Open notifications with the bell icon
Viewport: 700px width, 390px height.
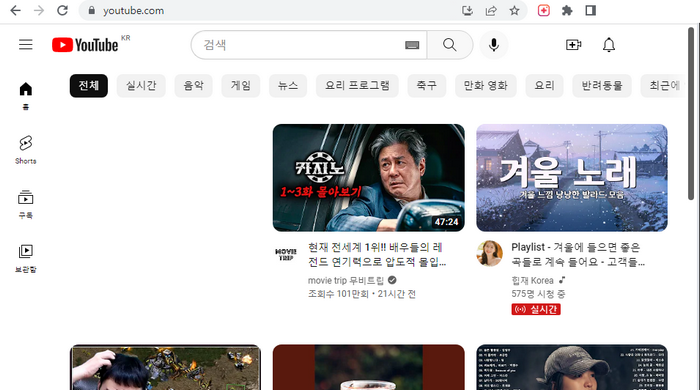point(609,45)
